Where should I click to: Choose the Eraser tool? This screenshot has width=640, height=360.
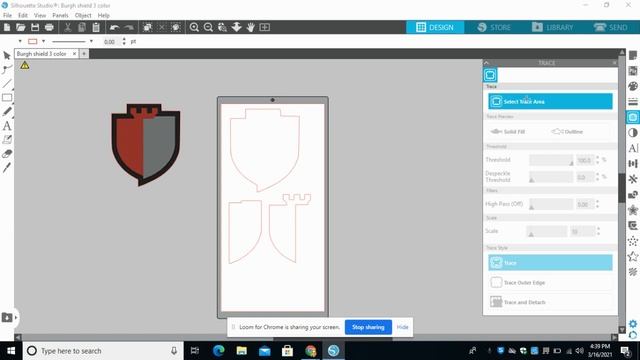(7, 154)
